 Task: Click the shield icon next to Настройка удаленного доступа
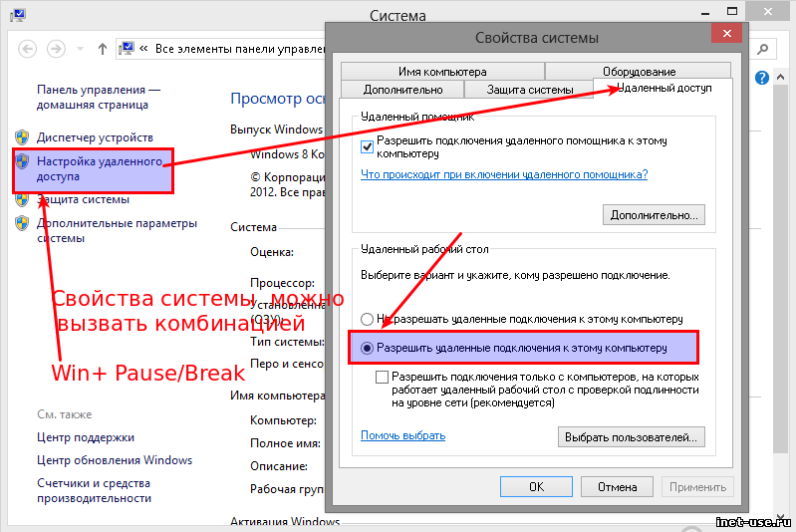[x=22, y=161]
